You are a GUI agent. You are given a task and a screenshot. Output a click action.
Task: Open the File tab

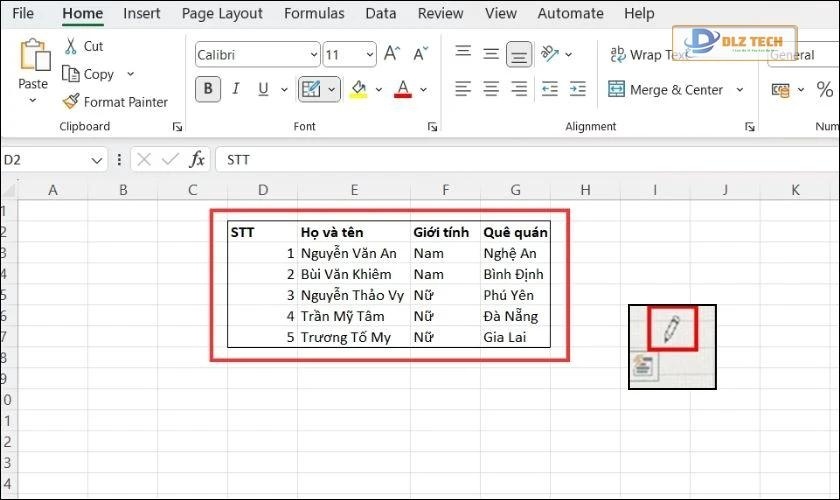[22, 13]
